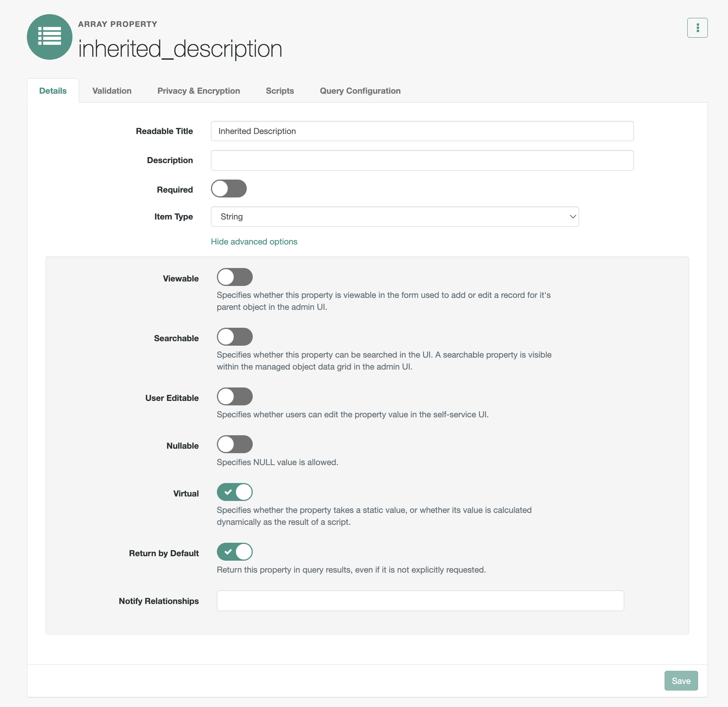Select the Item Type dropdown
The image size is (728, 707).
tap(395, 217)
